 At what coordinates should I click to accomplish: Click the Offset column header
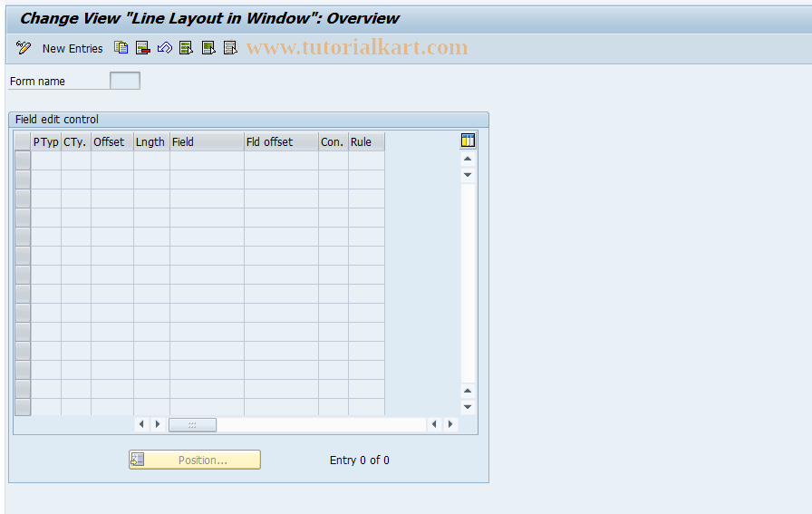[x=112, y=142]
